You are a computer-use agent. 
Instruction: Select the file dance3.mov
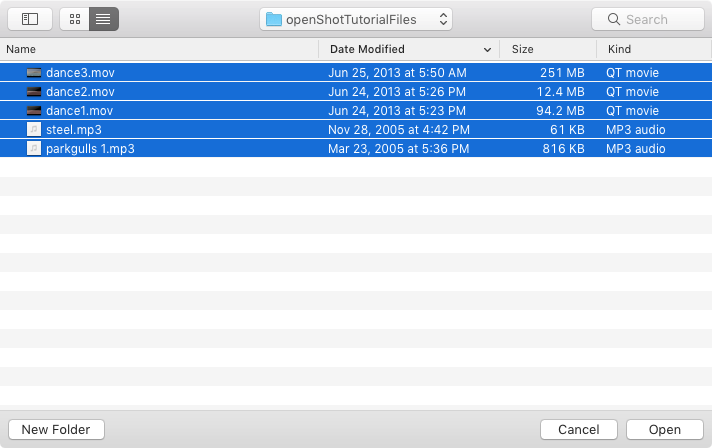[x=80, y=73]
